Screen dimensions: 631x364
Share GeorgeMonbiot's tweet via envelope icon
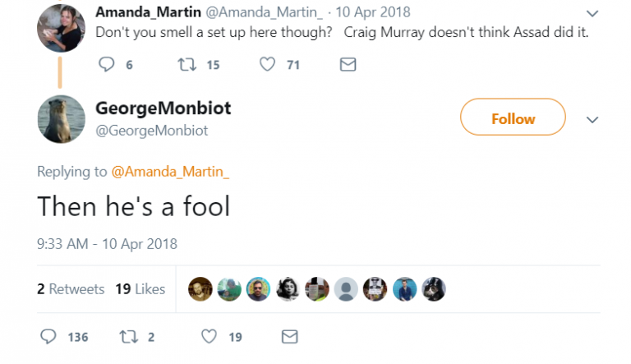click(289, 336)
